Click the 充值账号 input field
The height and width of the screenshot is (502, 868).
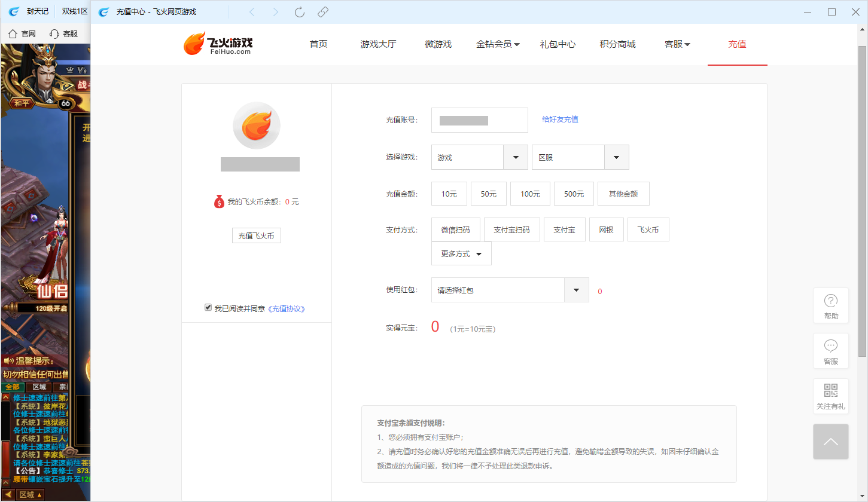point(479,120)
